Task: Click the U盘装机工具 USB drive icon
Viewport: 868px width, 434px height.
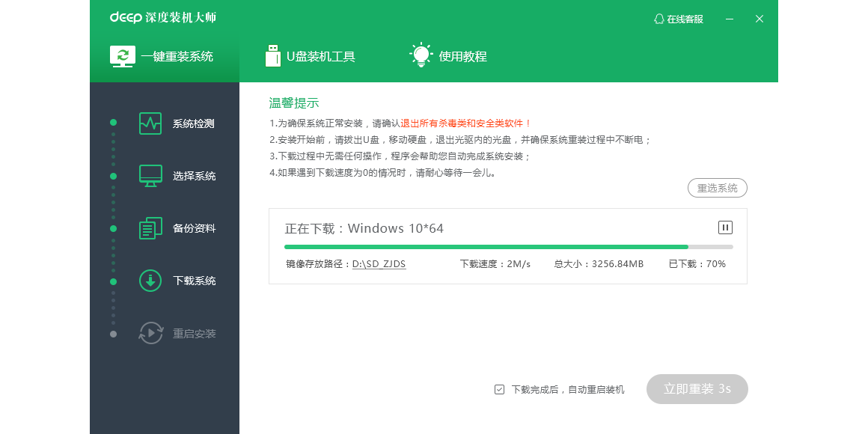Action: coord(273,55)
